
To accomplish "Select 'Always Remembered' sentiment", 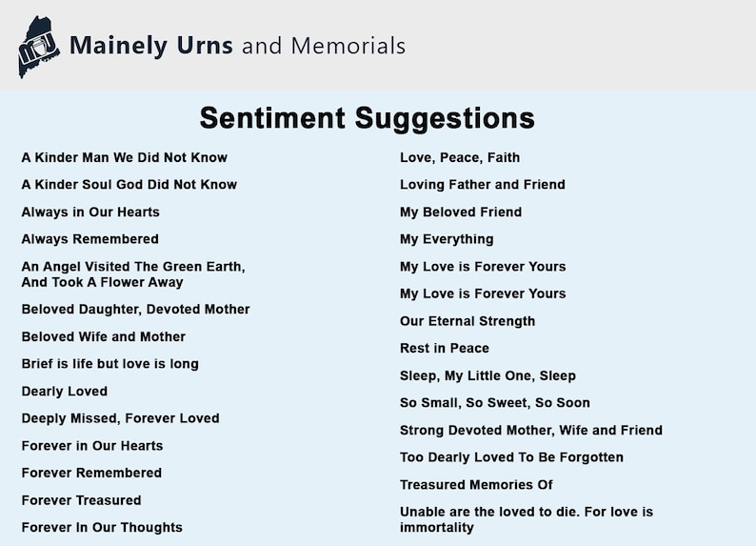I will pos(90,239).
